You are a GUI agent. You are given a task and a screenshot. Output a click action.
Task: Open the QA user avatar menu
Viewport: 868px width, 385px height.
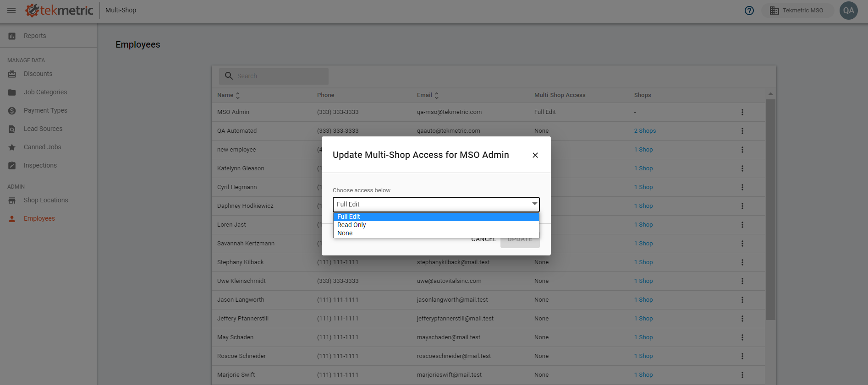[x=849, y=11]
